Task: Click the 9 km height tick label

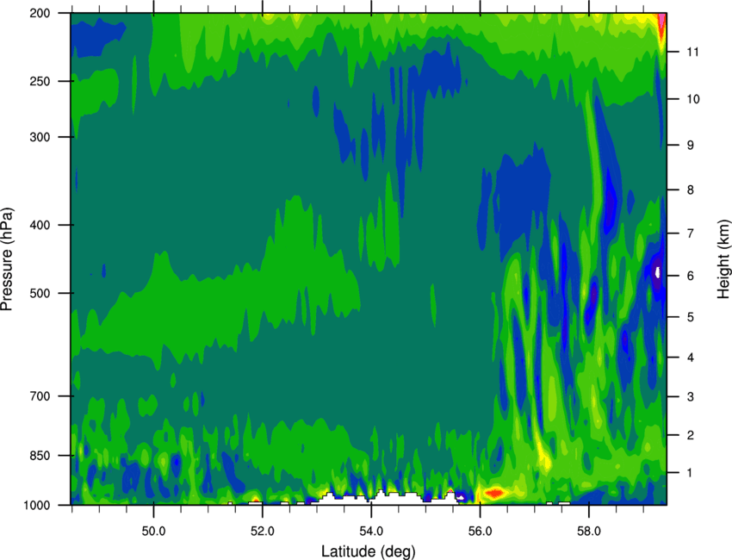Action: (690, 146)
